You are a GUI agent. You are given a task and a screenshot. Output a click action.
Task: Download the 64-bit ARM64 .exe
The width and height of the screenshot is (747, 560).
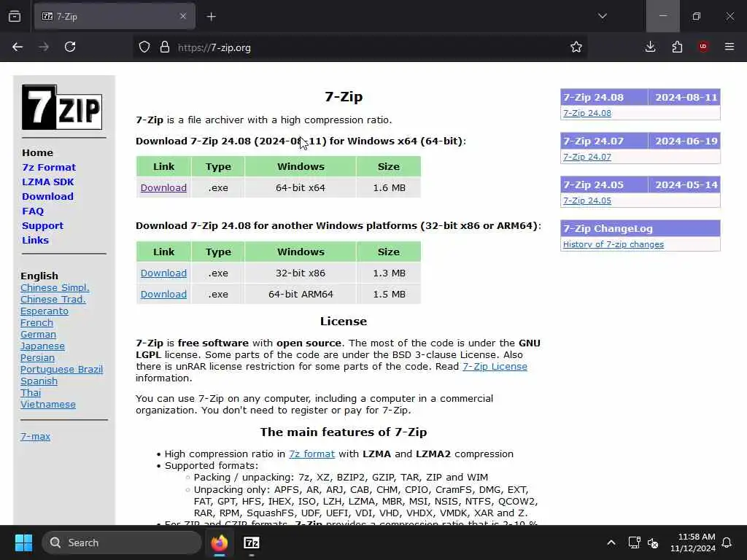point(163,294)
